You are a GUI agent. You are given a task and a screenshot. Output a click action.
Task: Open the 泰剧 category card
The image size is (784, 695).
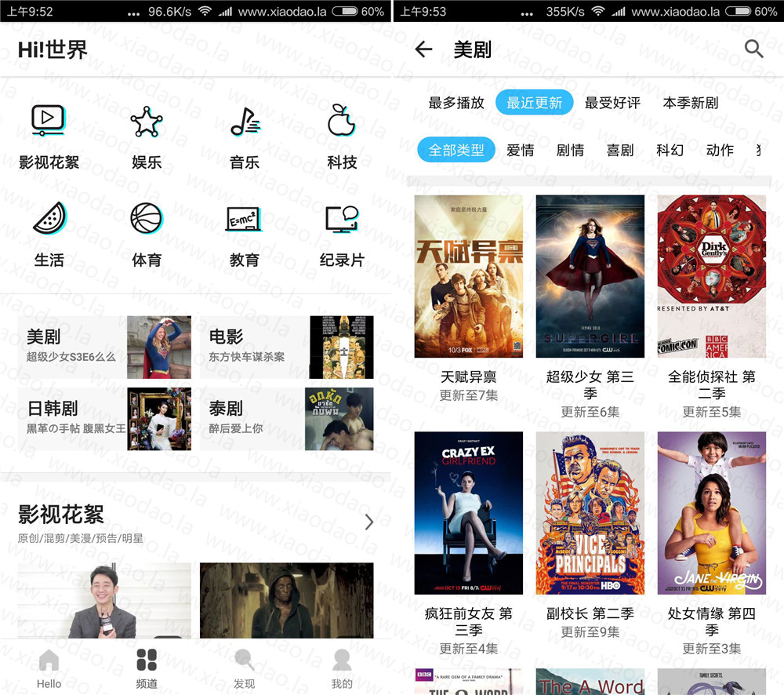pyautogui.click(x=286, y=419)
